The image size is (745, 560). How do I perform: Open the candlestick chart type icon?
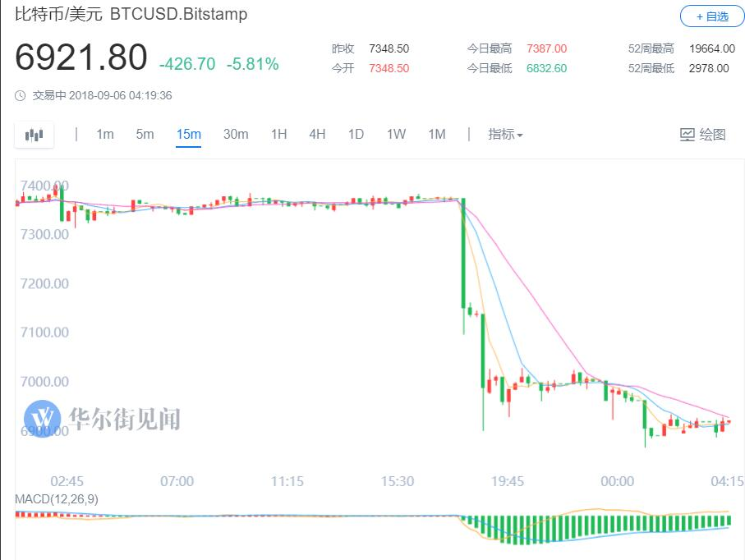(34, 135)
